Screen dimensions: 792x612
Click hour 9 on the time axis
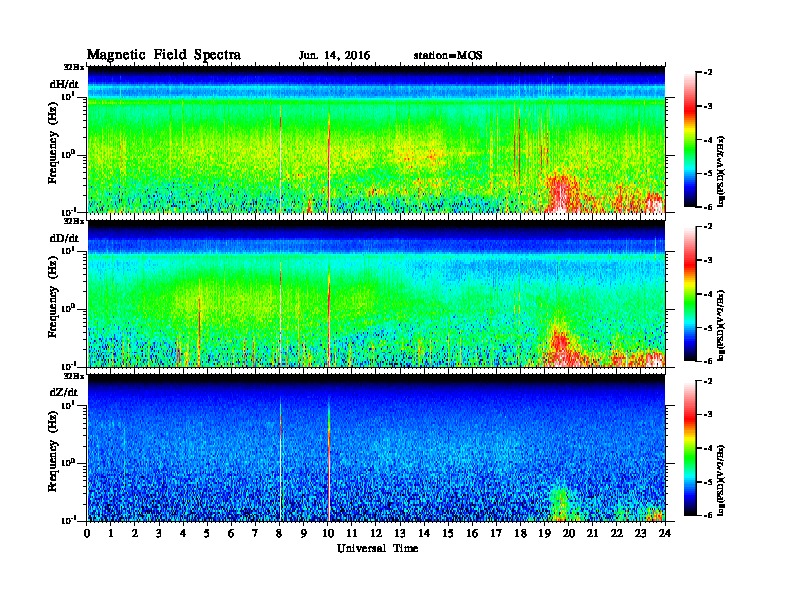click(304, 534)
